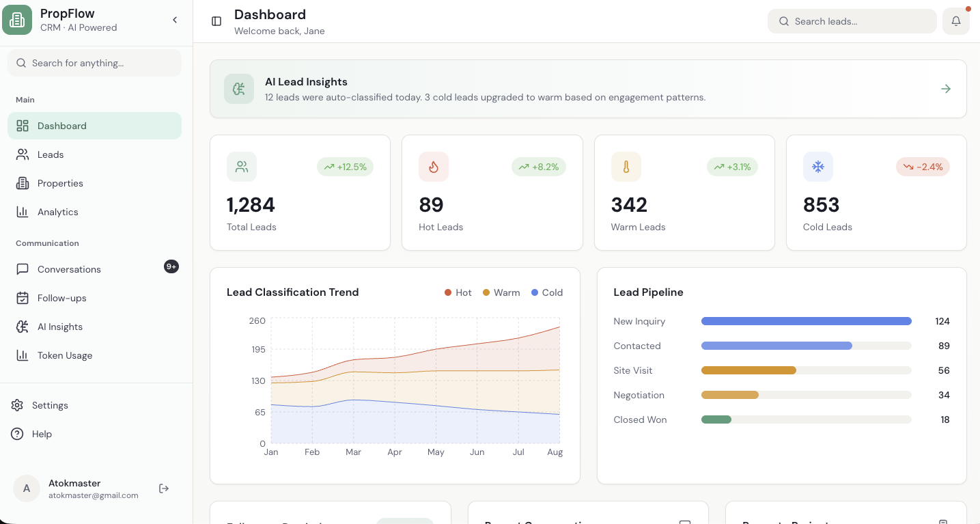Click the +8.2% trend badge
The image size is (980, 524).
pyautogui.click(x=539, y=167)
